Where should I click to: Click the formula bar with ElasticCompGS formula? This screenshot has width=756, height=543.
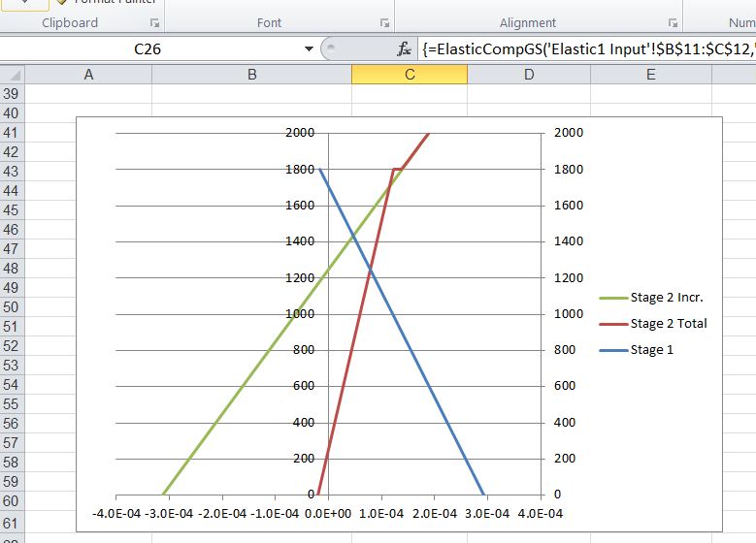pyautogui.click(x=587, y=48)
